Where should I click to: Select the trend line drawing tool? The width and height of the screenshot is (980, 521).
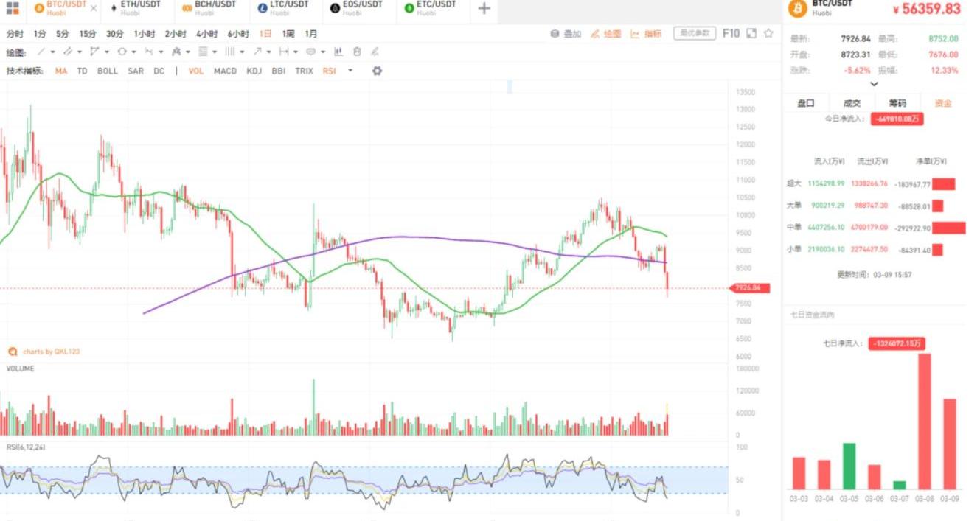pyautogui.click(x=42, y=52)
